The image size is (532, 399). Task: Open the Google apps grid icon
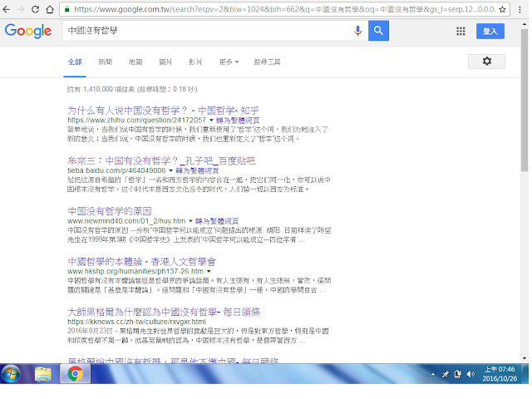461,32
